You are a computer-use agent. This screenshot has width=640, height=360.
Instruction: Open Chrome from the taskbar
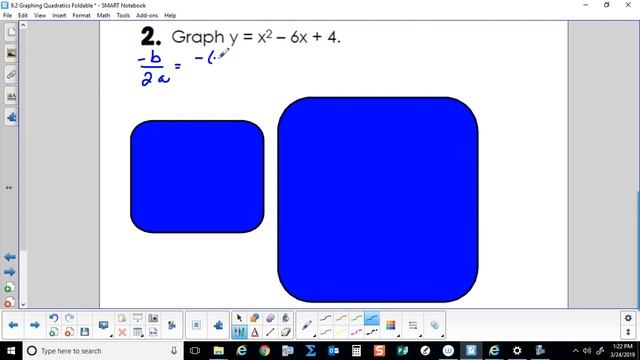pos(264,351)
